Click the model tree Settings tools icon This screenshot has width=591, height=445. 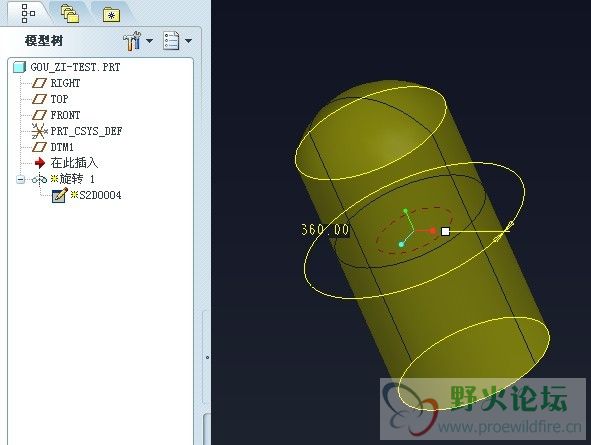click(x=132, y=41)
